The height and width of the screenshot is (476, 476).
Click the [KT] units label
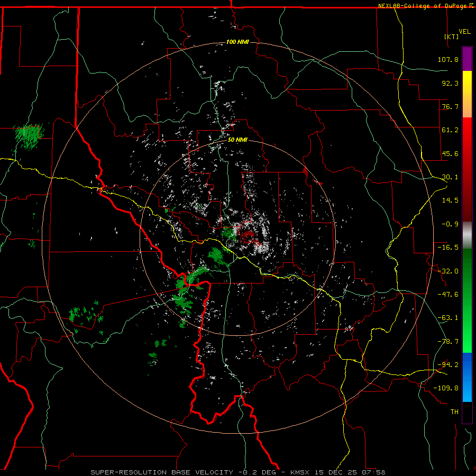pos(452,36)
